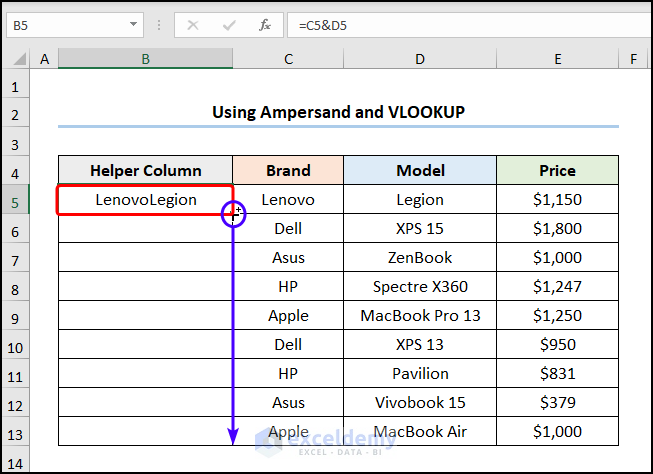This screenshot has height=474, width=653.
Task: Click the Cancel (X) formula bar icon
Action: (x=193, y=25)
